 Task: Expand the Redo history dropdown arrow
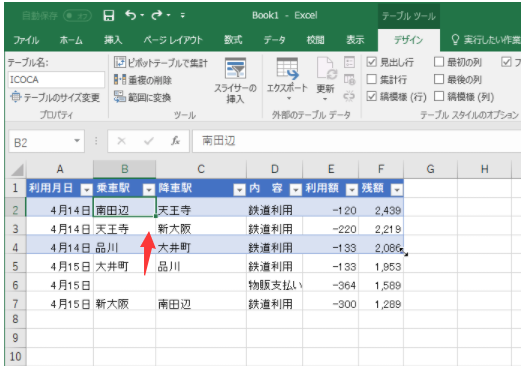[x=168, y=15]
